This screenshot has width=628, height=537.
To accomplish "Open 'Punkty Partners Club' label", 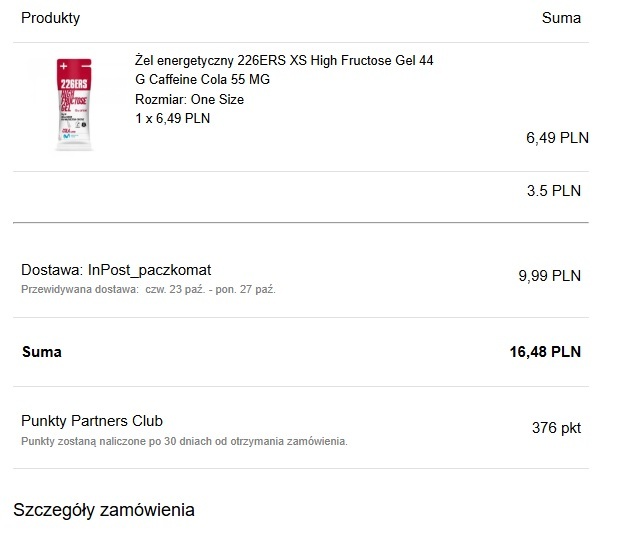I will tap(92, 421).
